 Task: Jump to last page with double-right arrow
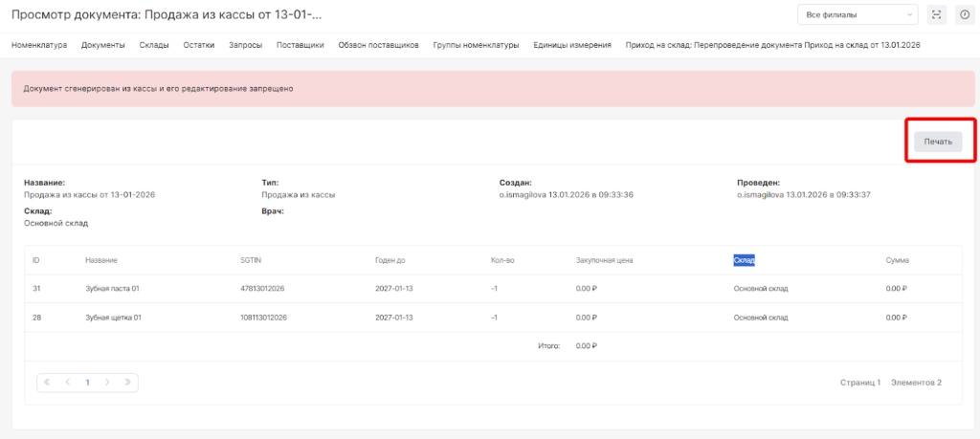click(x=128, y=383)
